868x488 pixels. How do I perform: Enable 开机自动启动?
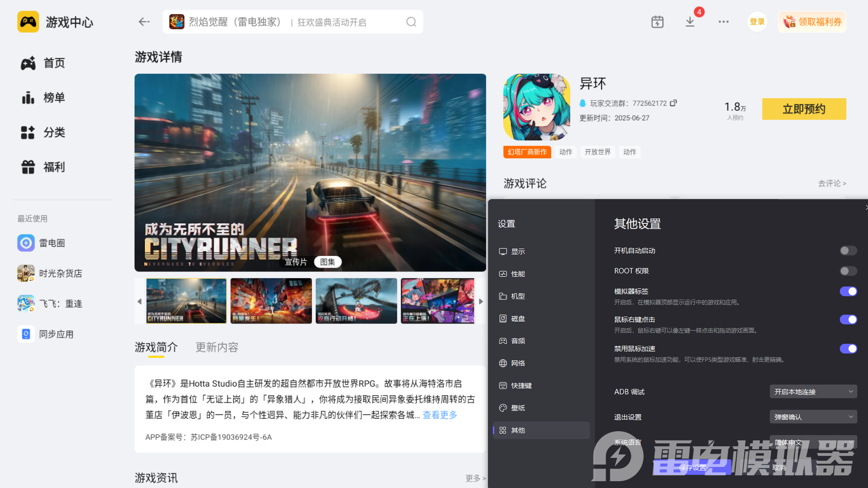coord(848,251)
